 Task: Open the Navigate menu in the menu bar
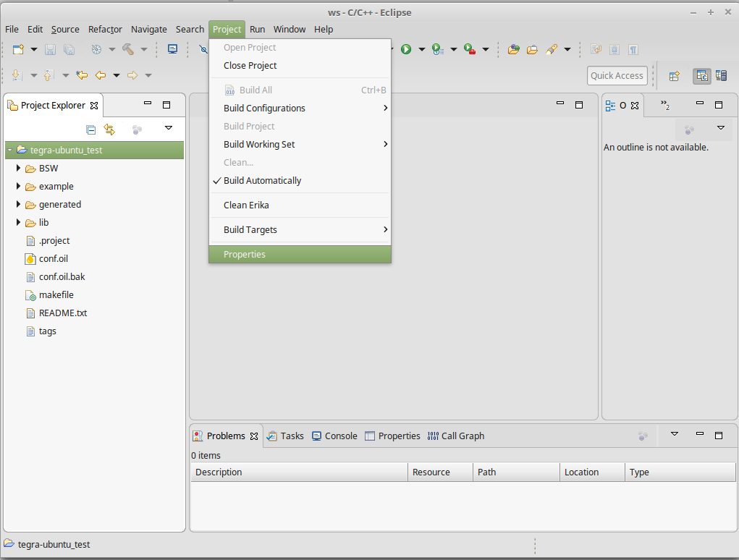tap(149, 29)
